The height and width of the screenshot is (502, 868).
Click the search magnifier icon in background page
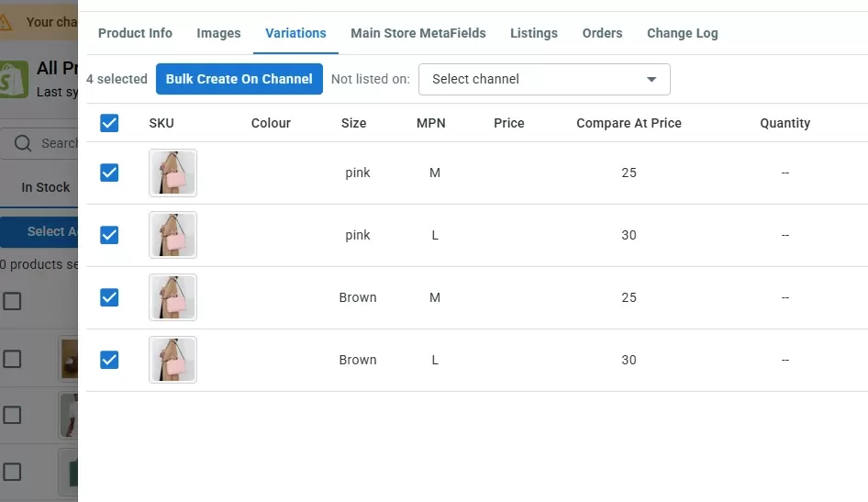tap(23, 143)
